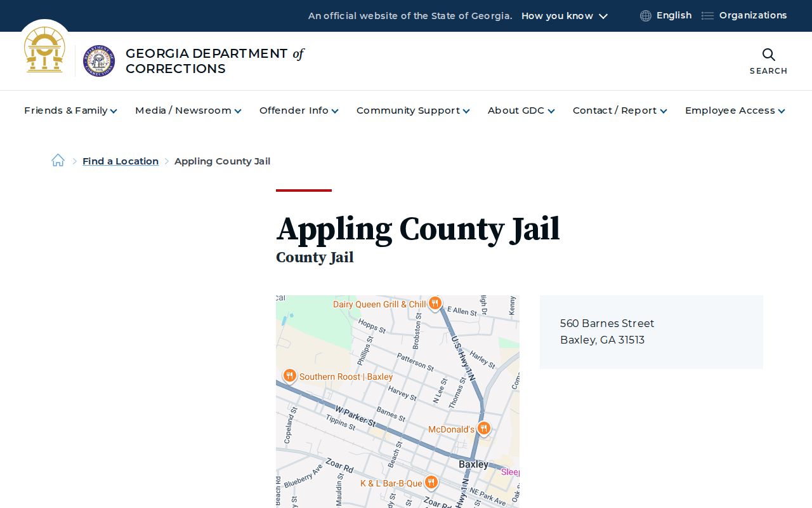Viewport: 812px width, 508px height.
Task: Click the Organizations list icon
Action: (707, 16)
